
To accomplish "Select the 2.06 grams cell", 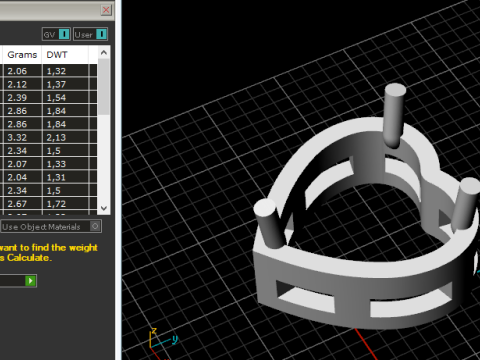I will 22,71.
